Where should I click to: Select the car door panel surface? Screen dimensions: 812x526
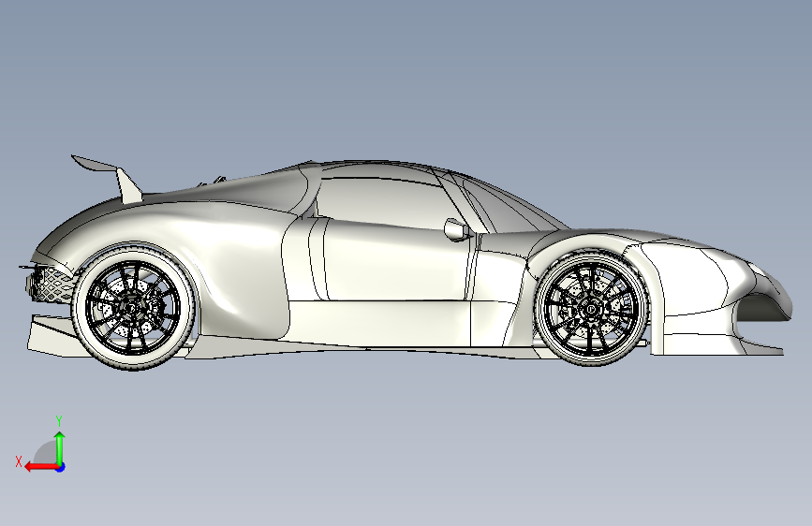pos(396,261)
